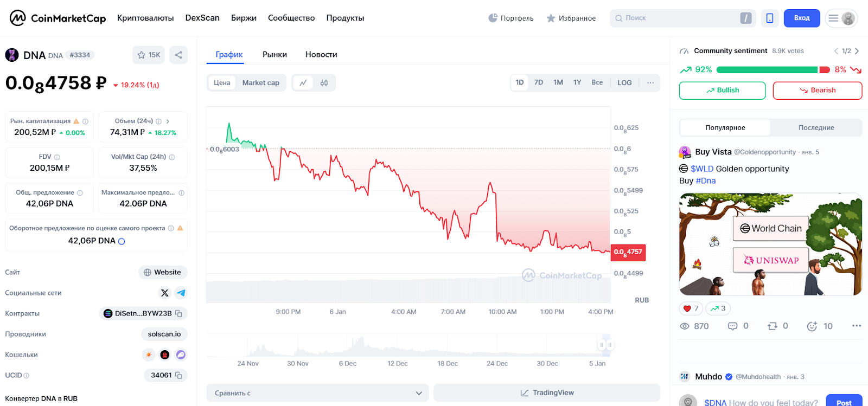Image resolution: width=868 pixels, height=406 pixels.
Task: Click info icon next to Максимальное предло...
Action: [181, 193]
